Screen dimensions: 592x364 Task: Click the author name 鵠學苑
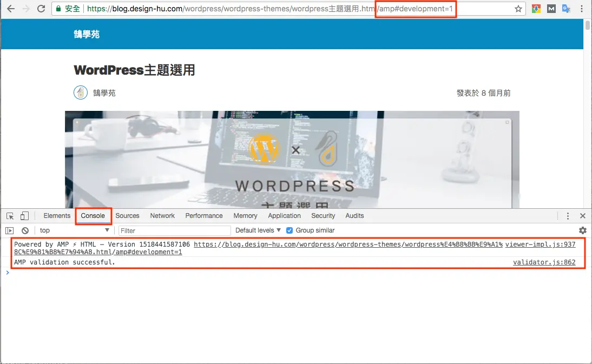pyautogui.click(x=104, y=93)
